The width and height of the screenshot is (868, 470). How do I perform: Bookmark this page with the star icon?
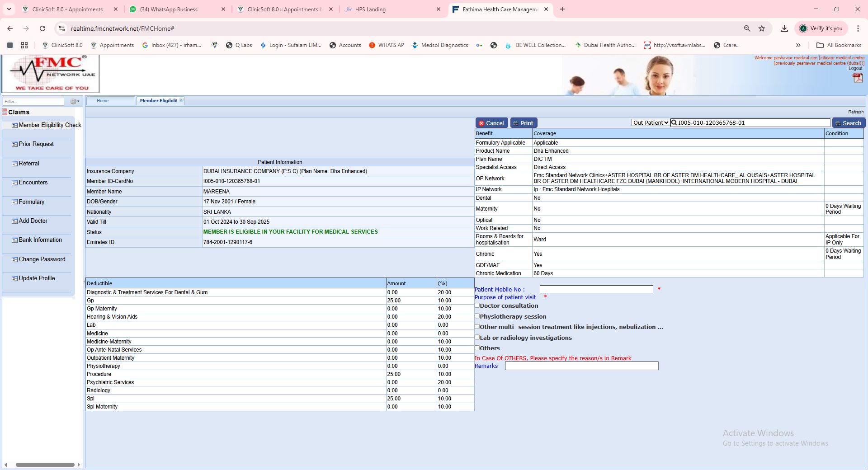tap(762, 28)
